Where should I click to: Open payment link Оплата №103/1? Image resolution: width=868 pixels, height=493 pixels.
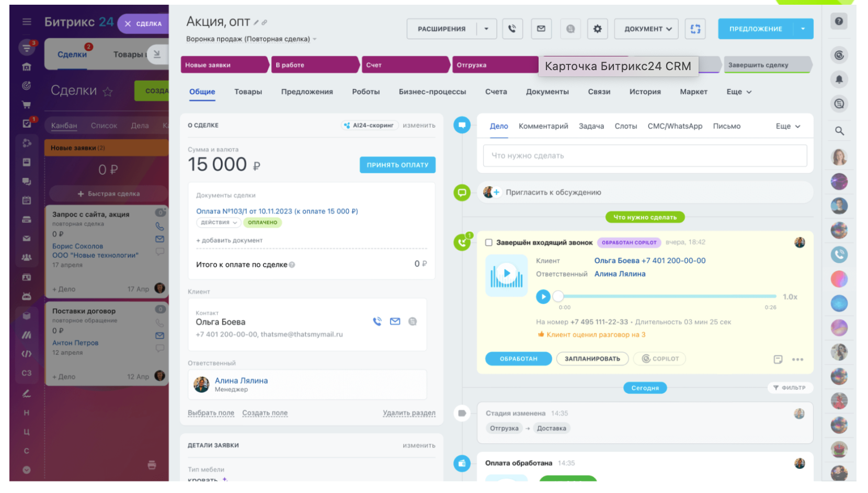[277, 211]
